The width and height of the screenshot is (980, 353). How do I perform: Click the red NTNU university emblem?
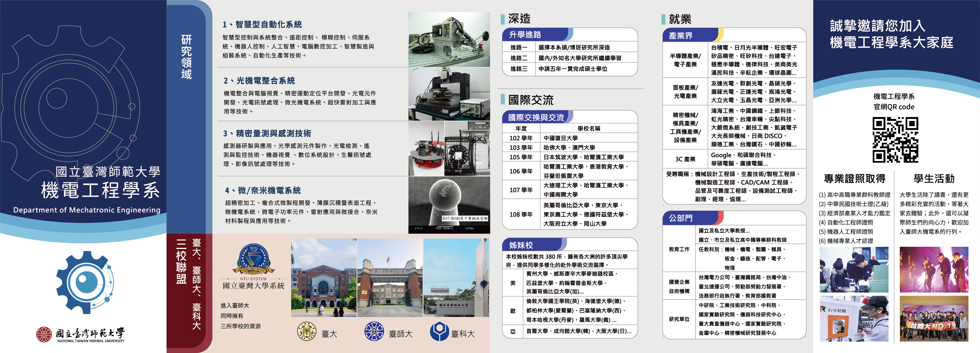coord(44,334)
